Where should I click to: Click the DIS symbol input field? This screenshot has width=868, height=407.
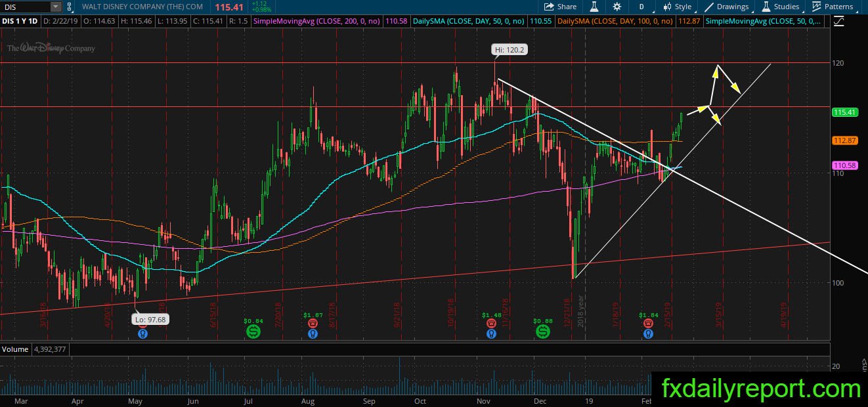click(26, 7)
